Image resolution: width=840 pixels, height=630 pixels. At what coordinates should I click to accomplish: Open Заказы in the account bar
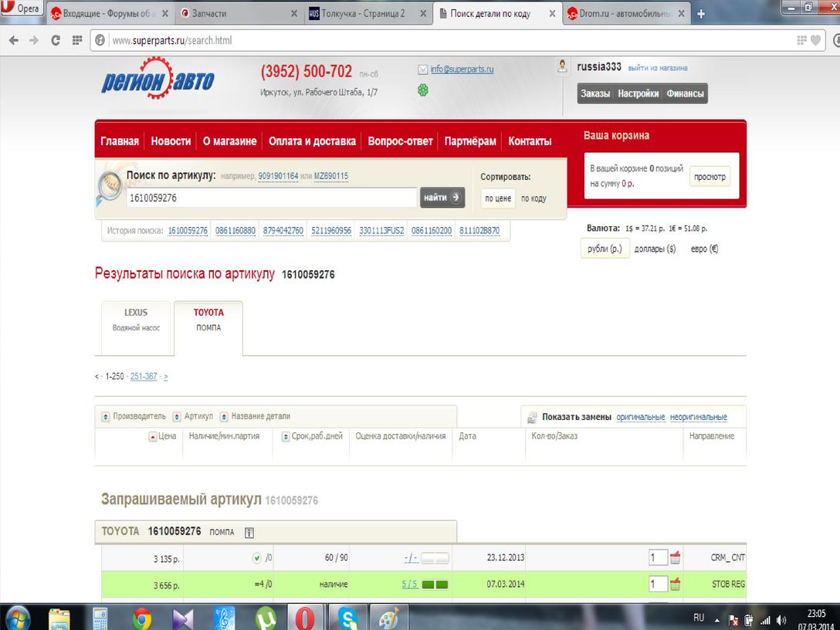pos(595,93)
